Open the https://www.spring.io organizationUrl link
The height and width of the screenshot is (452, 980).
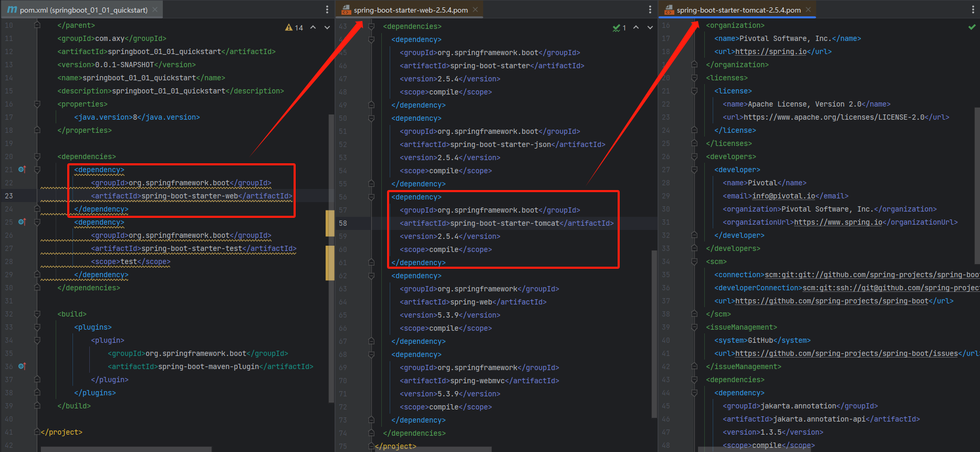(x=838, y=222)
